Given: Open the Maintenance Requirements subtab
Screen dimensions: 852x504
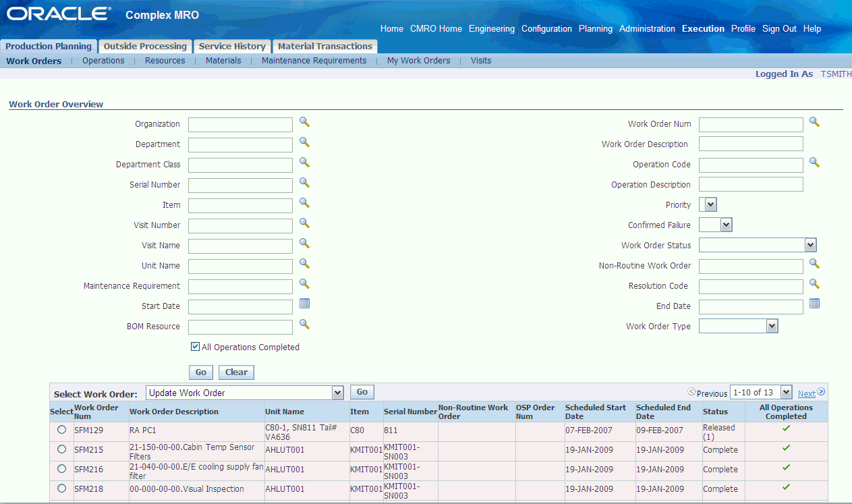Looking at the screenshot, I should 314,61.
